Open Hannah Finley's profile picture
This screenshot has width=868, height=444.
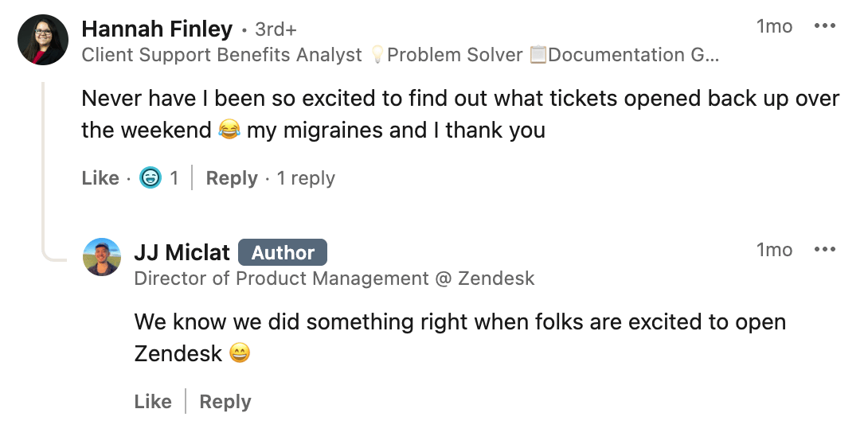(42, 40)
